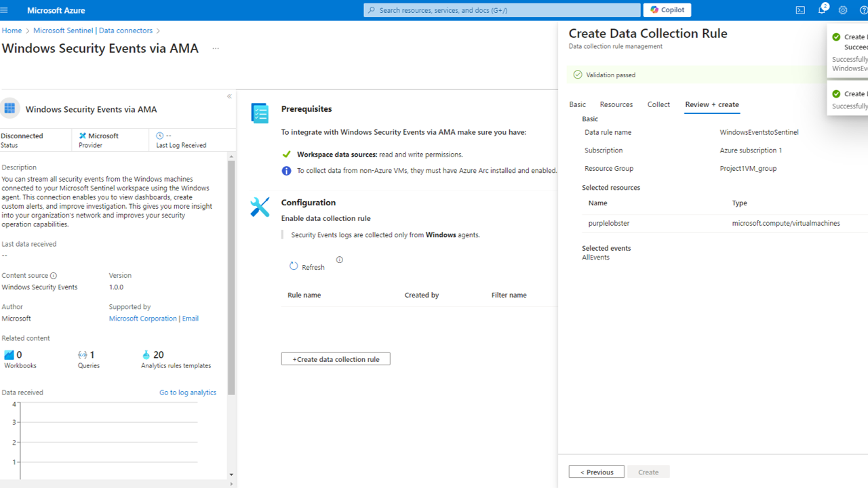Open the Microsoft Corporation support link

tap(142, 319)
